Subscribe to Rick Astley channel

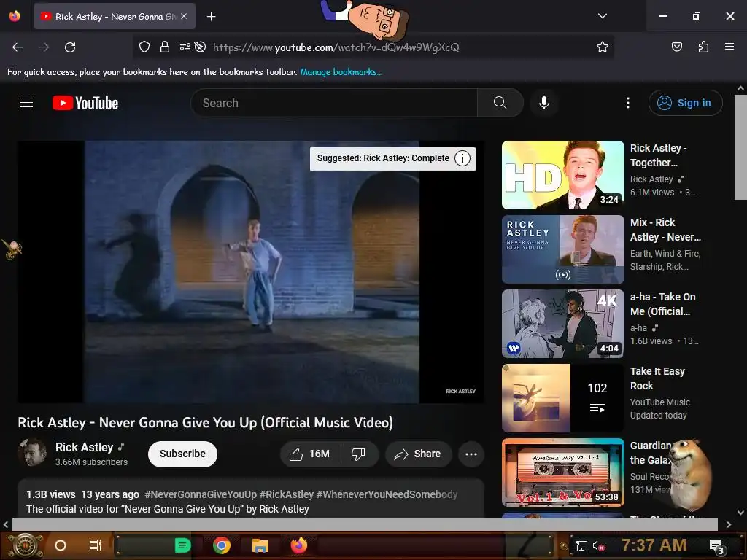(182, 454)
